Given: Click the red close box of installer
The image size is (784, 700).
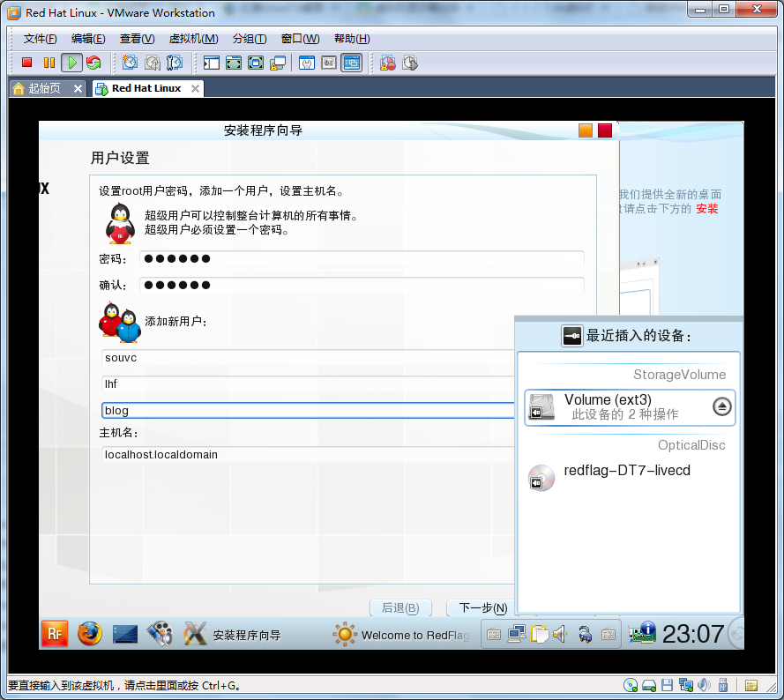Looking at the screenshot, I should pyautogui.click(x=605, y=130).
